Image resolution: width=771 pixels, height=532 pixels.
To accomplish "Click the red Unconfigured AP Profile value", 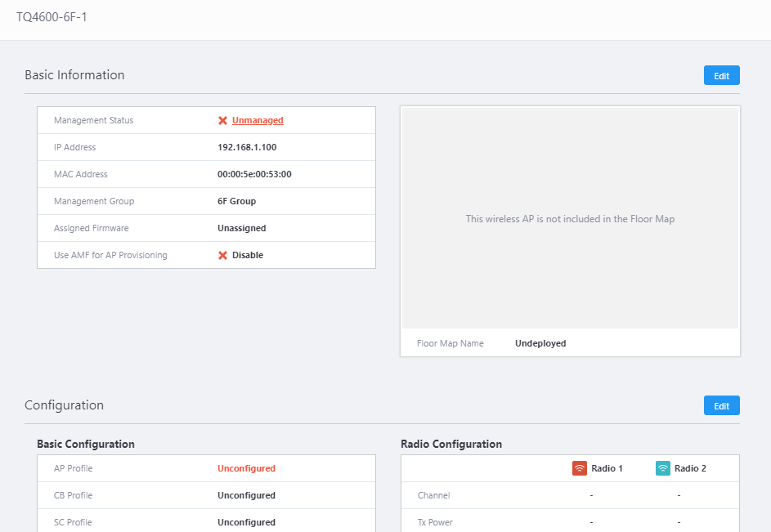I will tap(246, 468).
